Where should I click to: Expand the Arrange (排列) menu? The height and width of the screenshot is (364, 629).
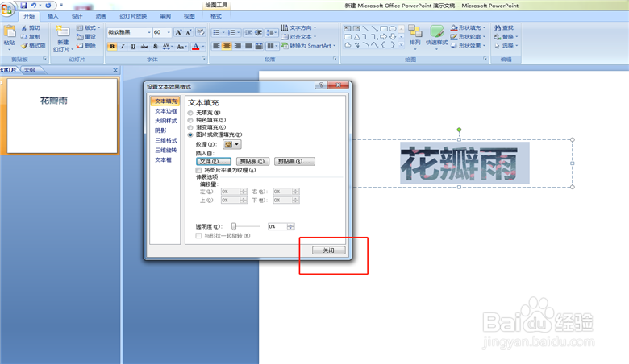coord(414,38)
